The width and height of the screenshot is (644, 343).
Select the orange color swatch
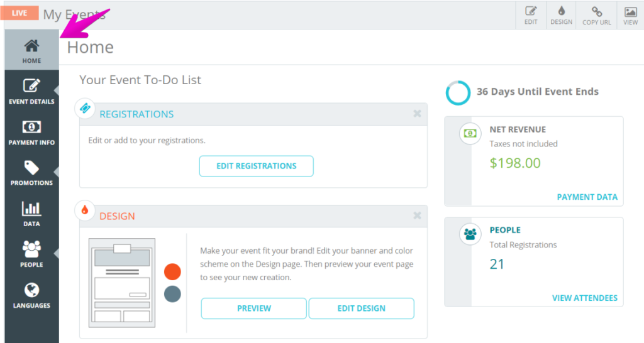point(172,271)
